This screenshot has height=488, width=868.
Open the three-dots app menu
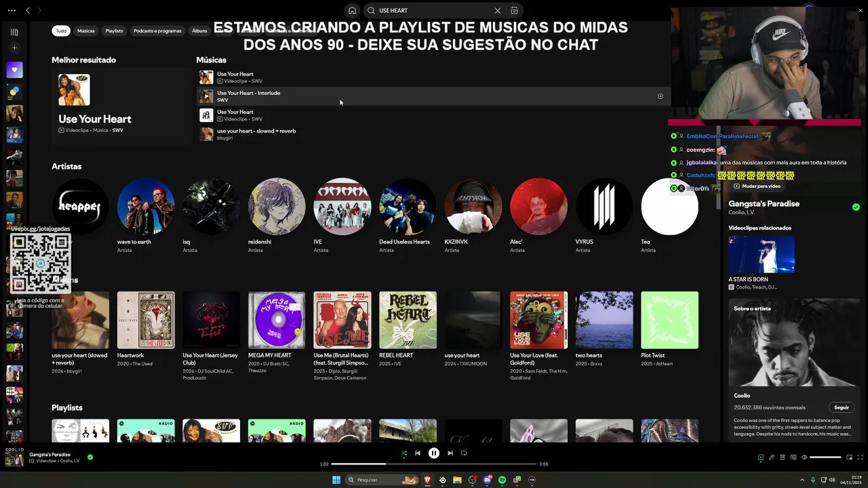[12, 10]
